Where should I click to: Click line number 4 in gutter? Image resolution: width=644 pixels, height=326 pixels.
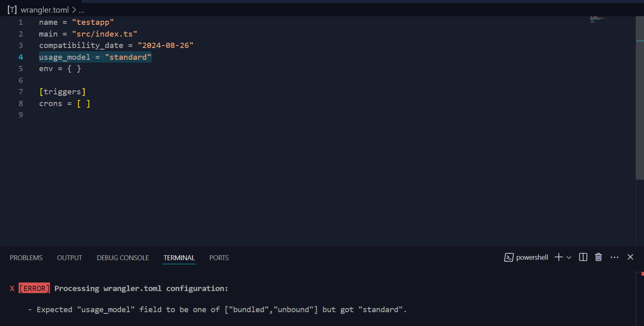pos(21,57)
